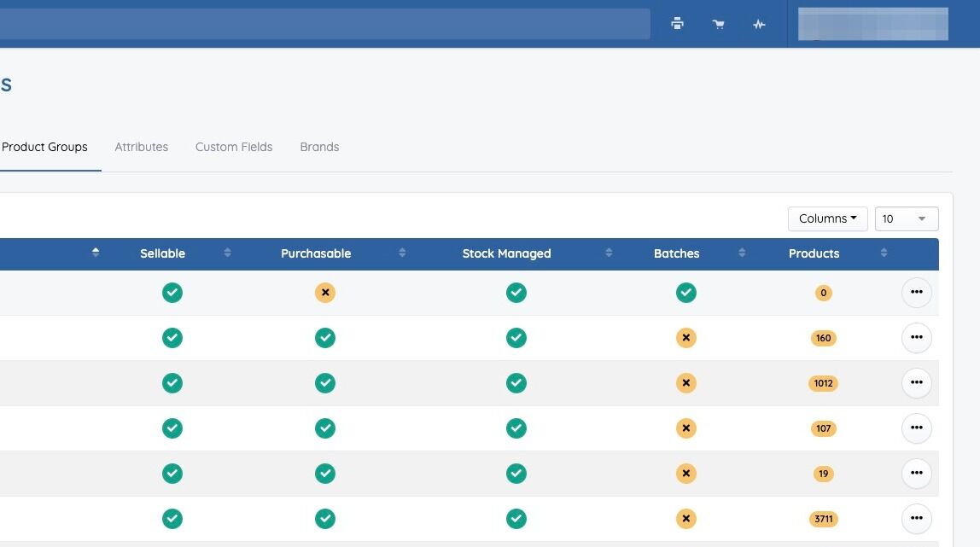Open the Custom Fields tab
Screen dimensions: 980x547
(234, 147)
